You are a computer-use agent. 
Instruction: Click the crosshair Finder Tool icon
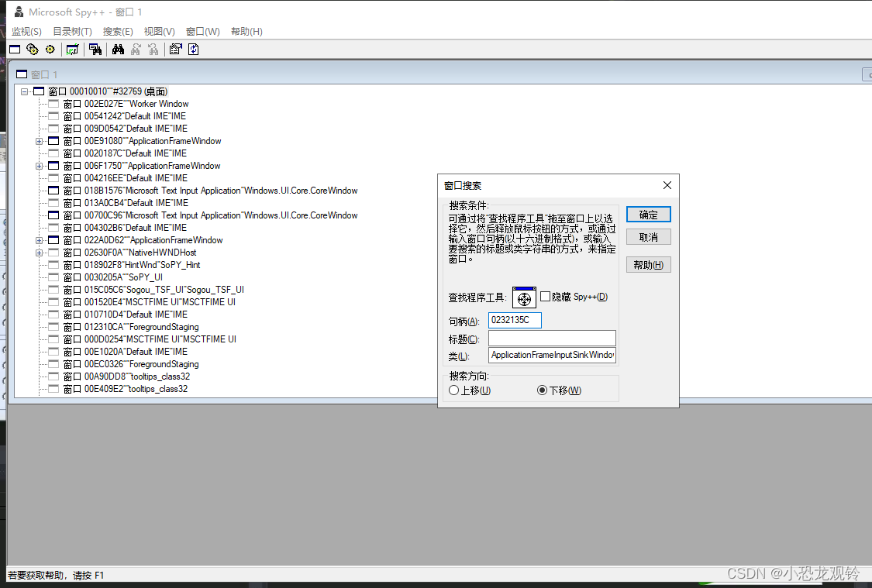click(x=524, y=298)
